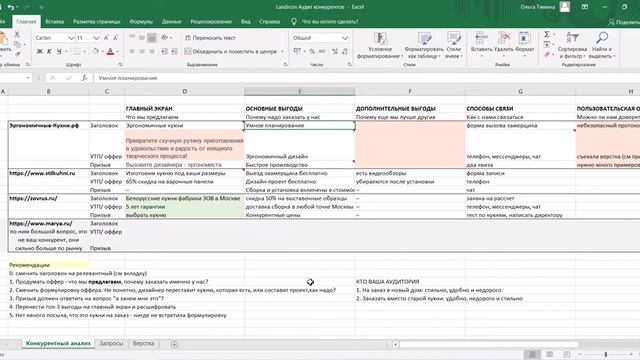Open the Вставка ribbon tab
The width and height of the screenshot is (640, 360).
coord(55,22)
